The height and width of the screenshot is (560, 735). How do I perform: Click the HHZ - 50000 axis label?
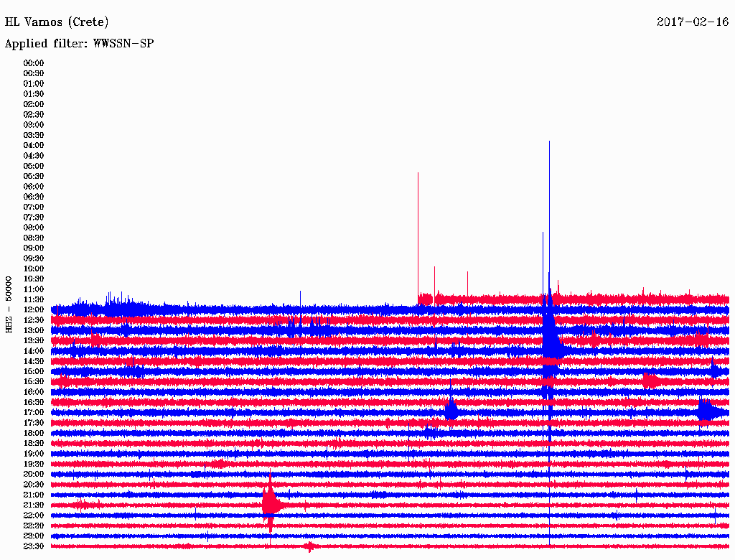(x=9, y=304)
